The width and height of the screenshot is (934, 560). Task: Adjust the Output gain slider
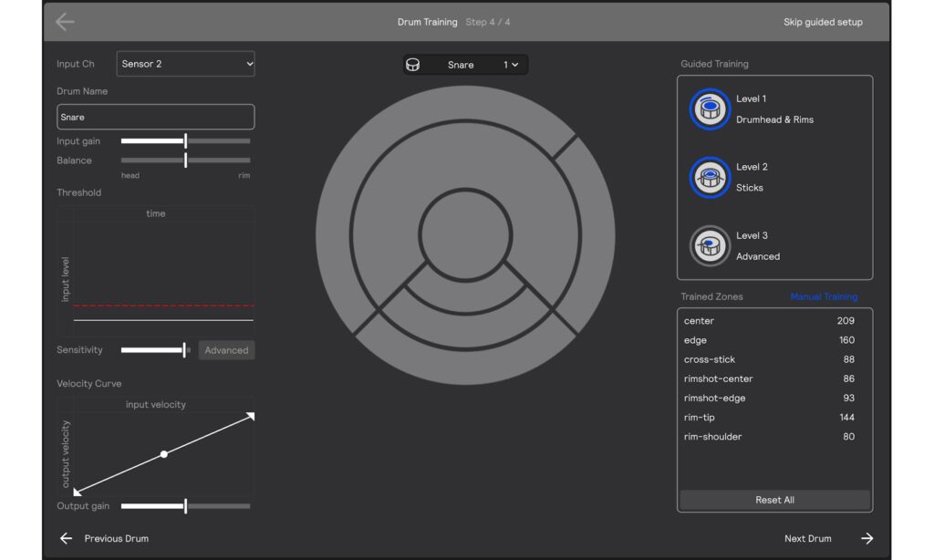point(185,506)
